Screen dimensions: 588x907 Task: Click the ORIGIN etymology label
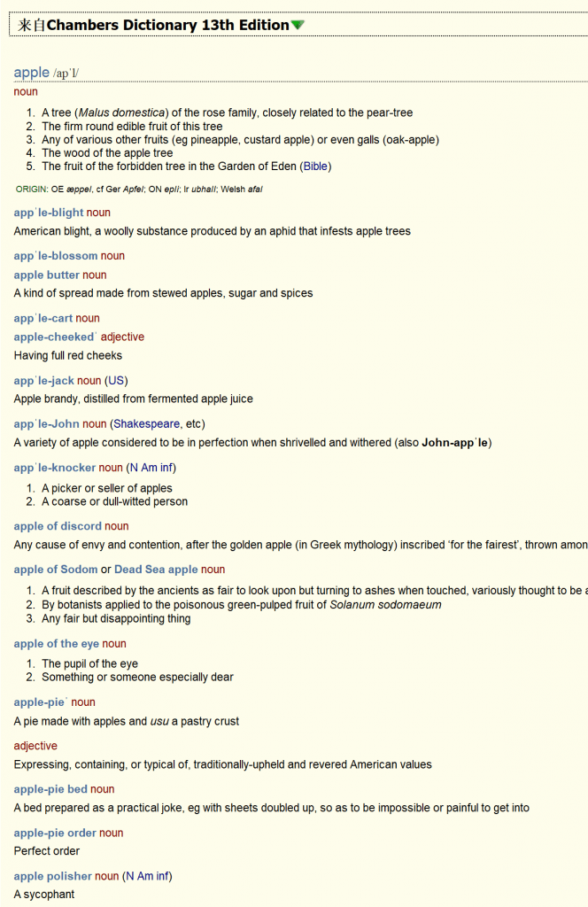click(x=32, y=189)
